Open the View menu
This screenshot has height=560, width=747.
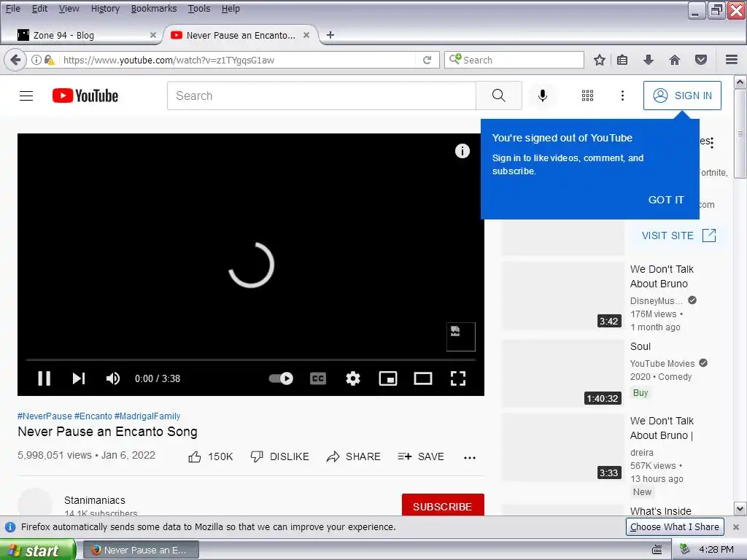coord(69,9)
